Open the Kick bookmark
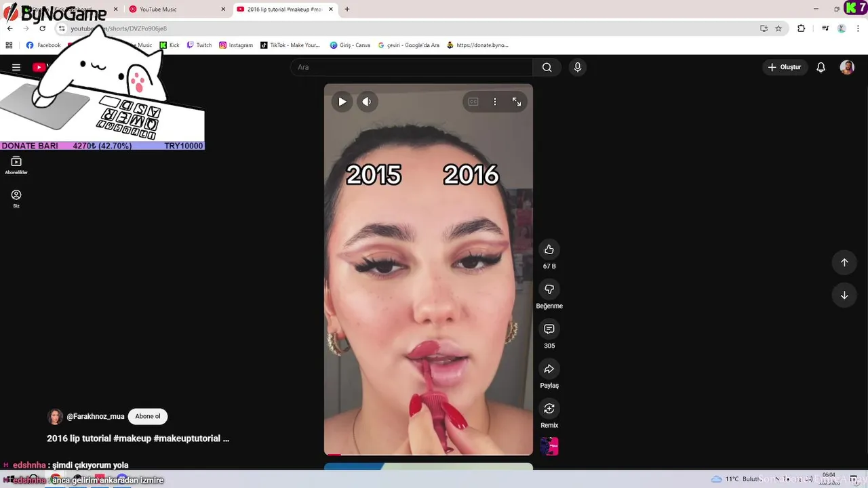Screen dimensions: 868x488 pos(170,45)
